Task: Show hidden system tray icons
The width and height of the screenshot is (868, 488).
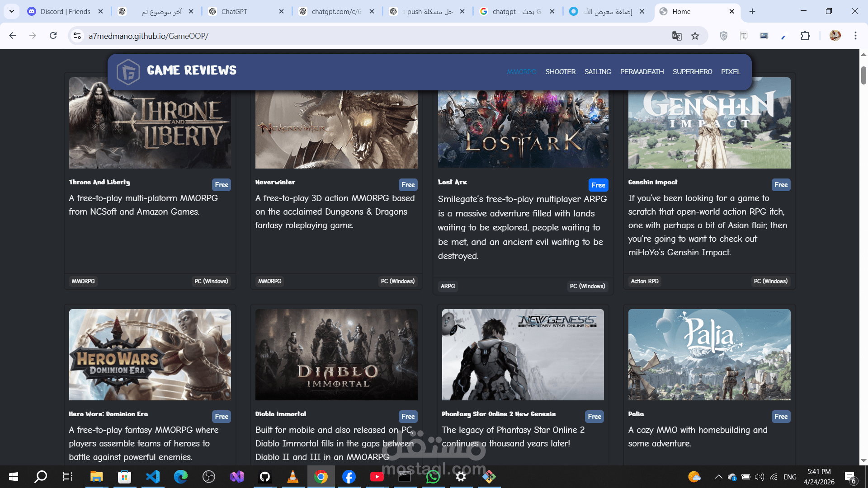Action: click(x=718, y=477)
